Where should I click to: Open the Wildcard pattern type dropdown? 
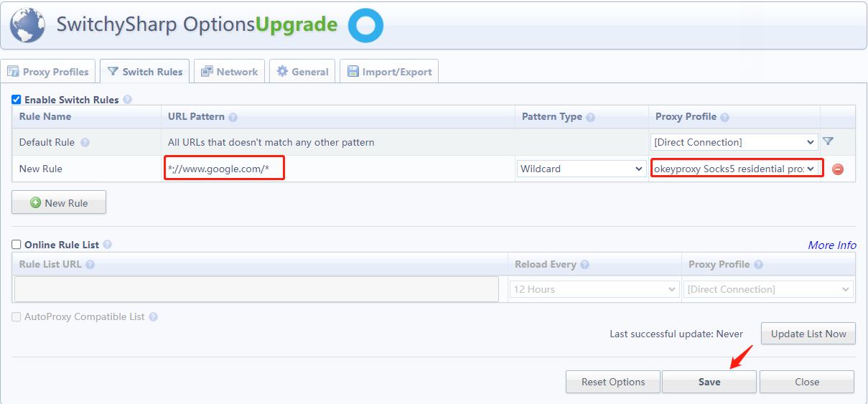tap(581, 169)
